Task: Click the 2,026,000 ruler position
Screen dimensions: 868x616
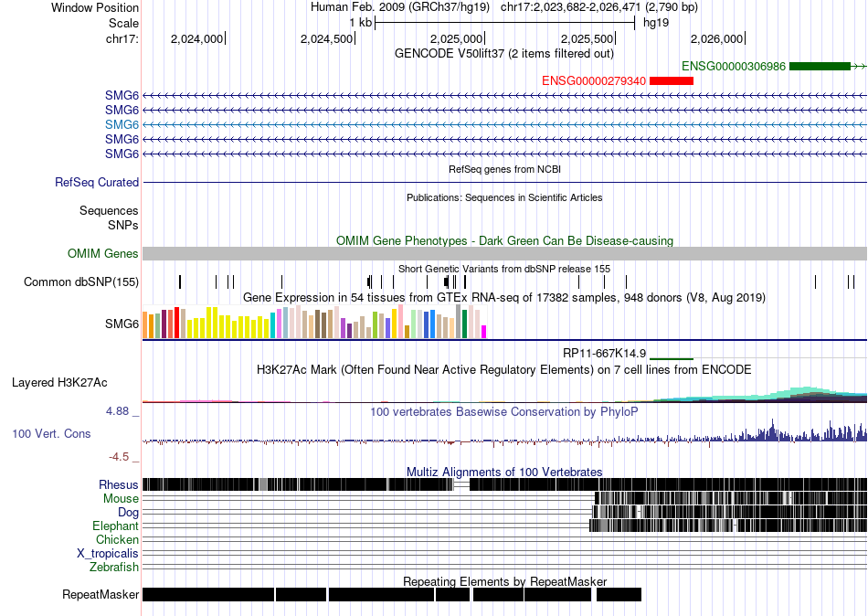Action: [717, 38]
